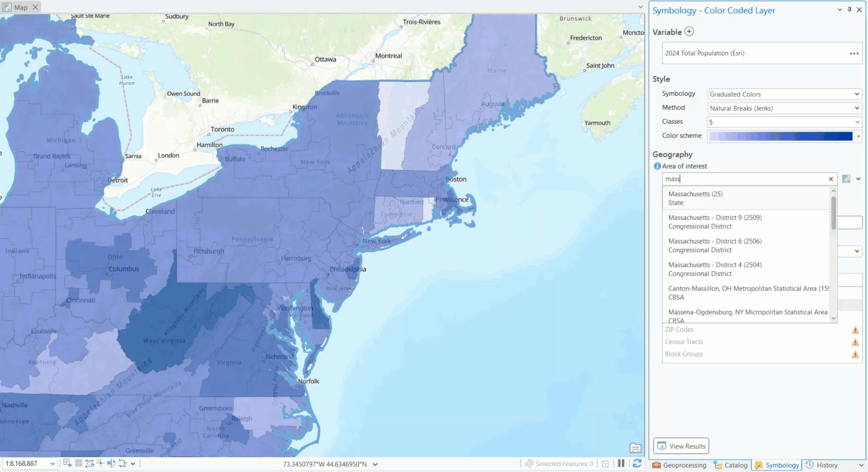
Task: Expand the Symbology pane options chevron
Action: [x=840, y=10]
